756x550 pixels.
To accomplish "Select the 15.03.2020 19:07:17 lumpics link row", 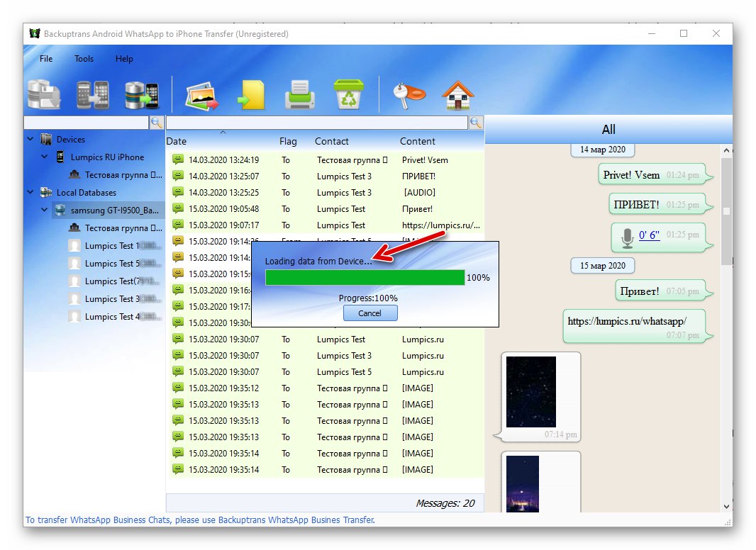I will (x=325, y=225).
